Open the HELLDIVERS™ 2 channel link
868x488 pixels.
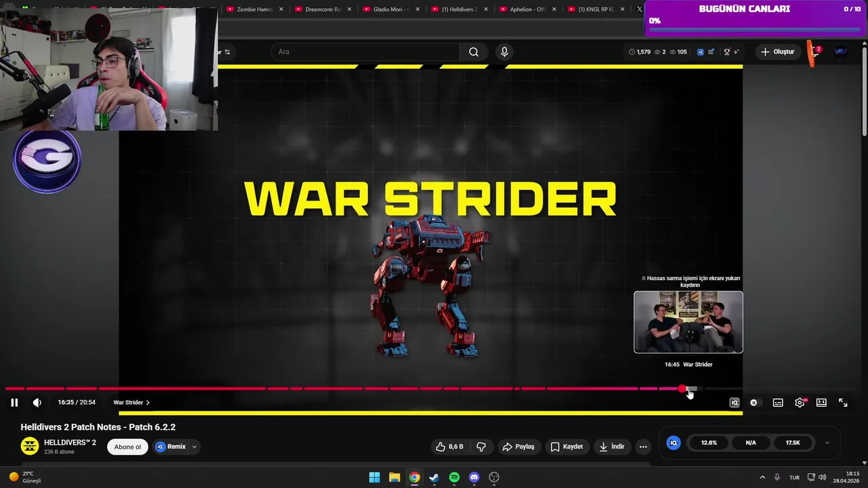70,443
